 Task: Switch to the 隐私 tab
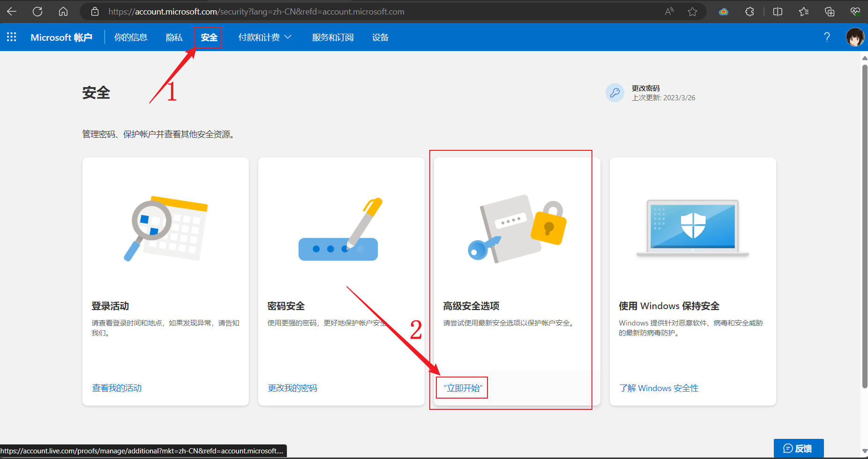(x=174, y=37)
